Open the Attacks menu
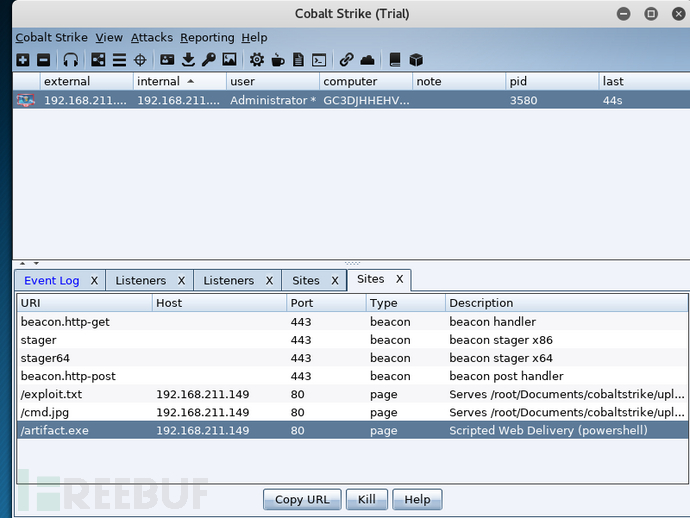The image size is (690, 518). point(152,38)
